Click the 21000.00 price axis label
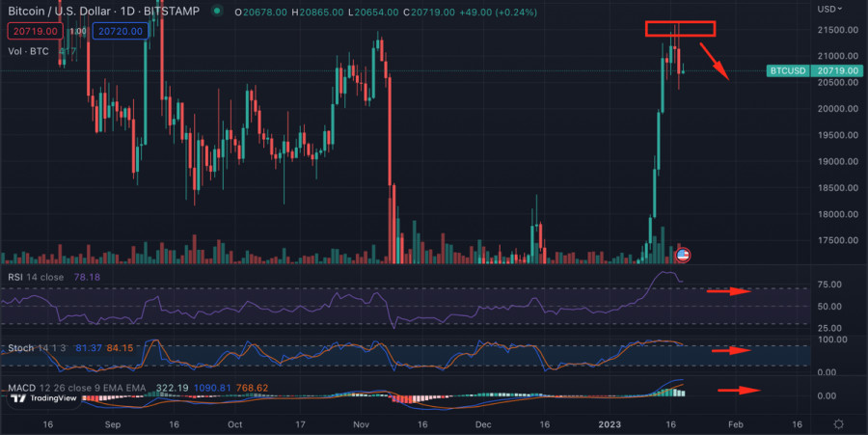This screenshot has width=868, height=435. pyautogui.click(x=837, y=56)
